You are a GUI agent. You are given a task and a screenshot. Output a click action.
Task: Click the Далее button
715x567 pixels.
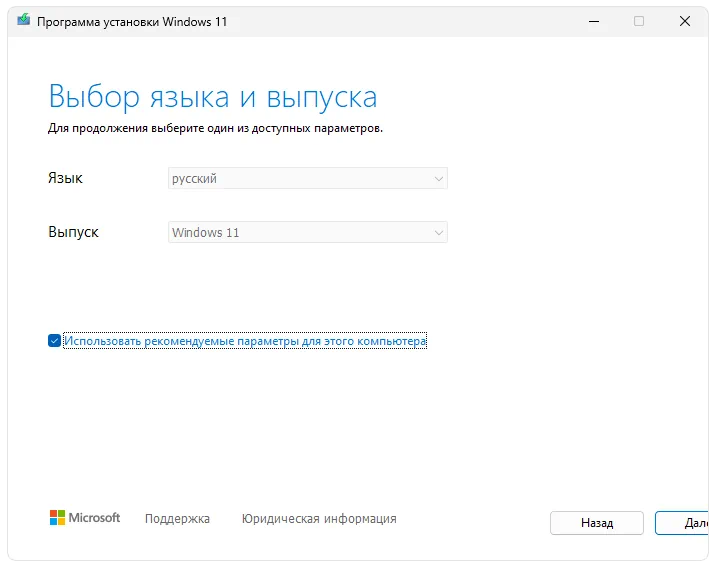coord(682,523)
